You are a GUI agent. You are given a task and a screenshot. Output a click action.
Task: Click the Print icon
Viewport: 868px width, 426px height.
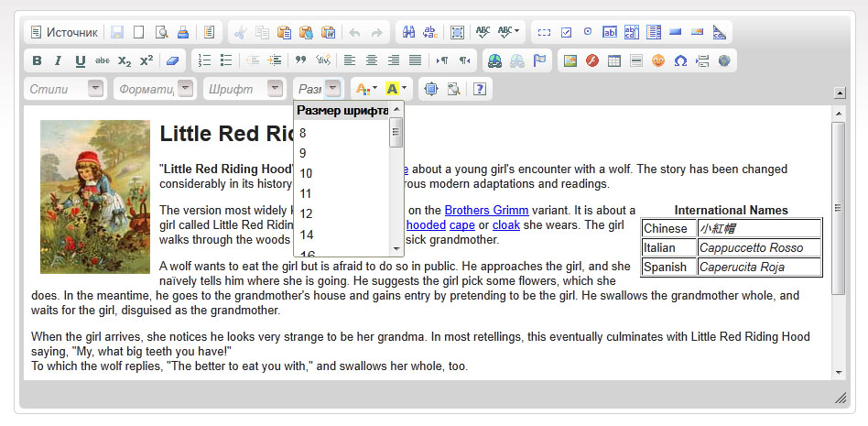[x=182, y=32]
